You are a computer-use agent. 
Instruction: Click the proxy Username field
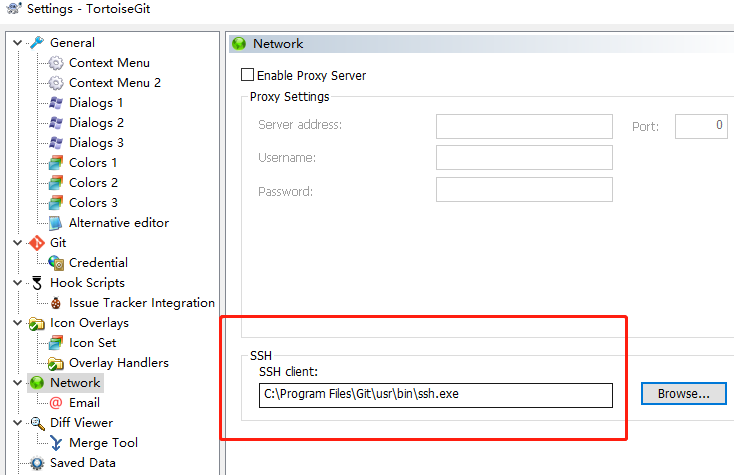(x=524, y=158)
